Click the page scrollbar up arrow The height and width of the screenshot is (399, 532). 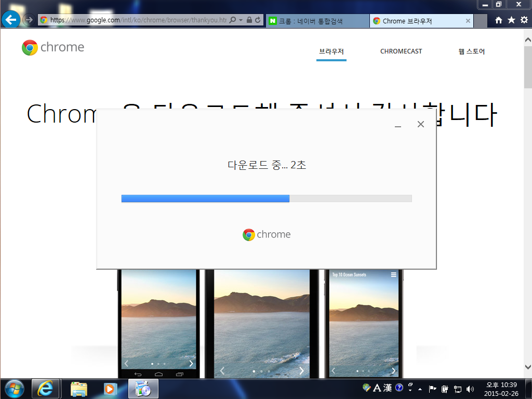528,39
